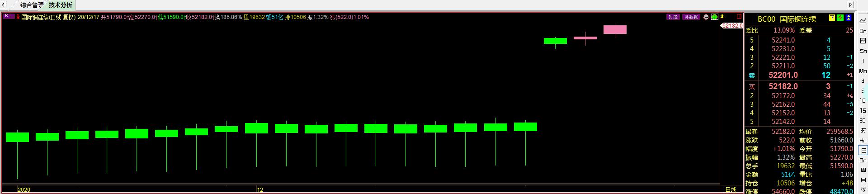Click the 前收 value 51660.0
This screenshot has height=194, width=868.
(842, 140)
